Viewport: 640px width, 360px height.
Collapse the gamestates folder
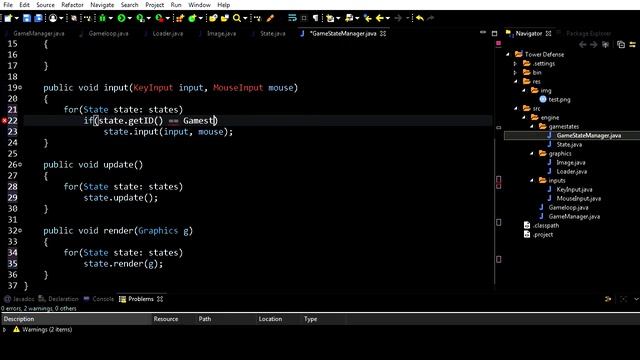(x=532, y=127)
